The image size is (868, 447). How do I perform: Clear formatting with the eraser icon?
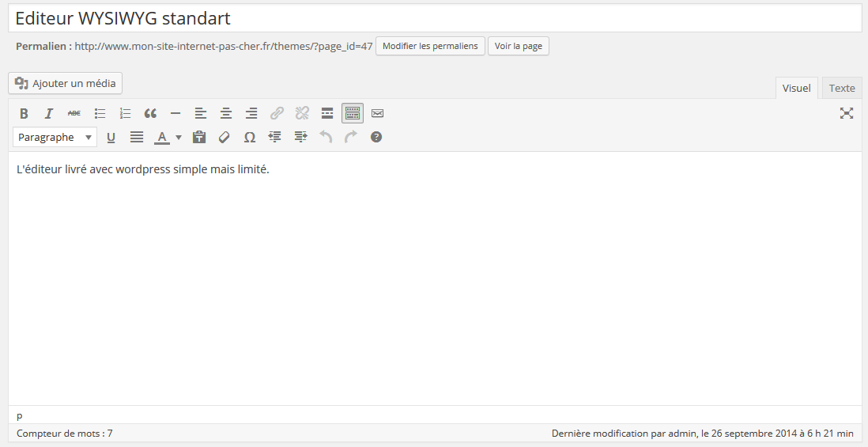(224, 137)
